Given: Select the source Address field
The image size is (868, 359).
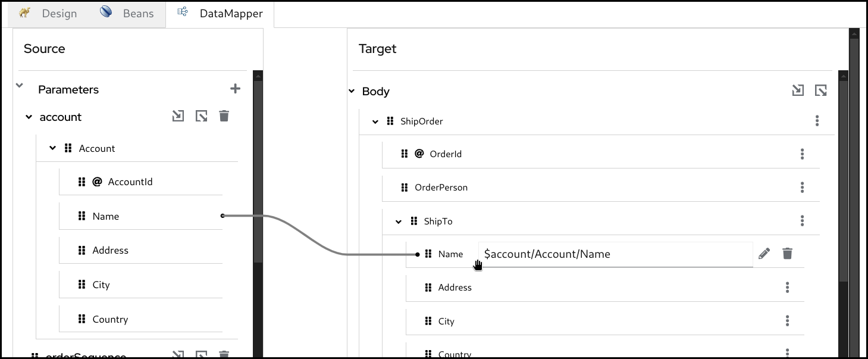Looking at the screenshot, I should coord(110,250).
